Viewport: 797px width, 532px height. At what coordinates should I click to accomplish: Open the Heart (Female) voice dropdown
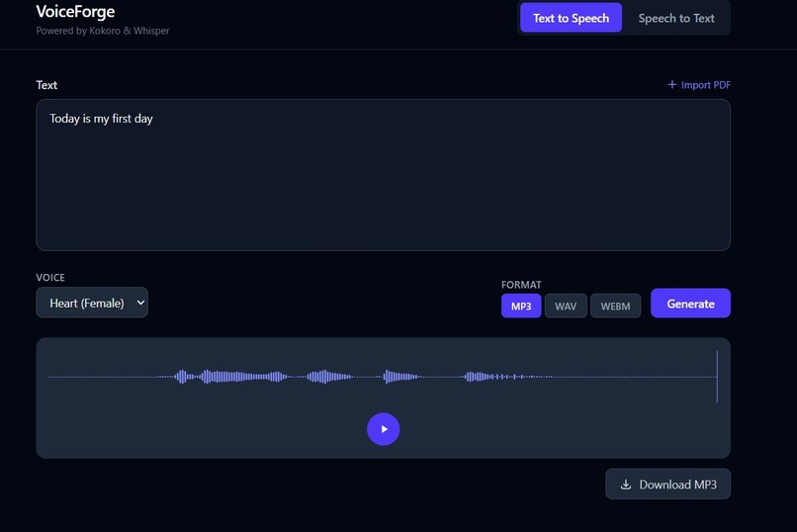(x=92, y=303)
